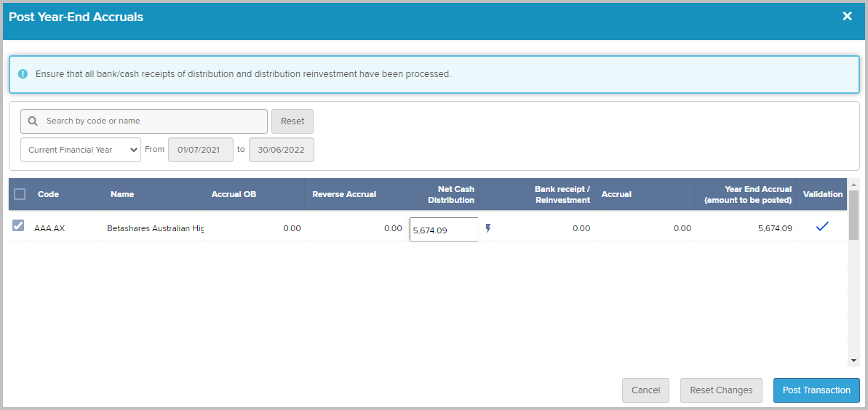Click the Accrual OB column header
The height and width of the screenshot is (410, 868).
point(234,194)
